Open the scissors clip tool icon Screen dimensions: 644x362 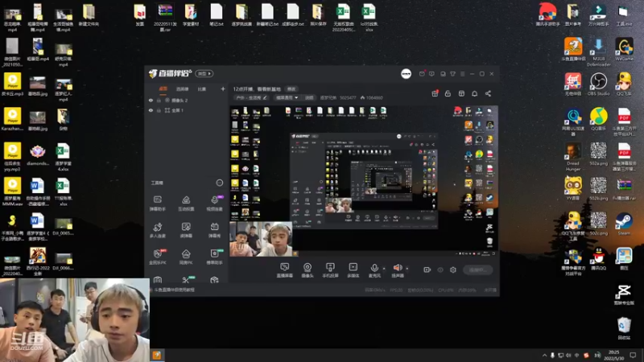point(186,280)
